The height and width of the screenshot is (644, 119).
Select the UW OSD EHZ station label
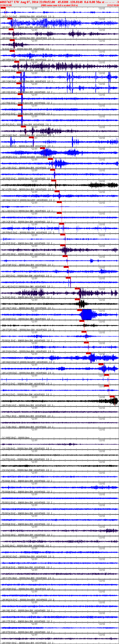(27, 92)
